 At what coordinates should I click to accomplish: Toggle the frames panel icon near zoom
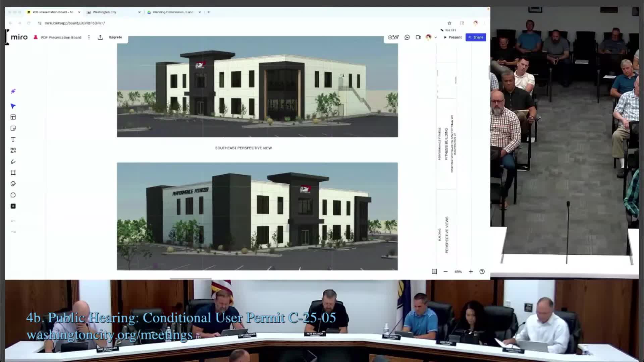click(434, 271)
